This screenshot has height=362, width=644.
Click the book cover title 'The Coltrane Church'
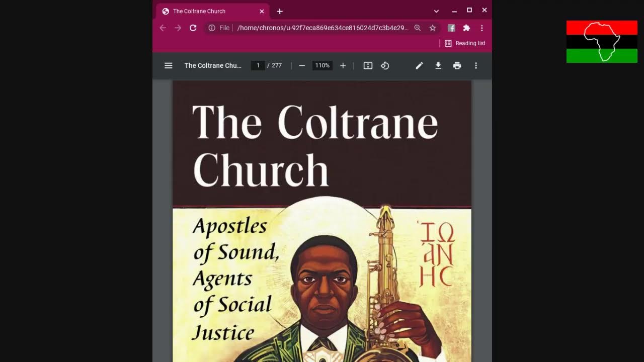point(315,146)
